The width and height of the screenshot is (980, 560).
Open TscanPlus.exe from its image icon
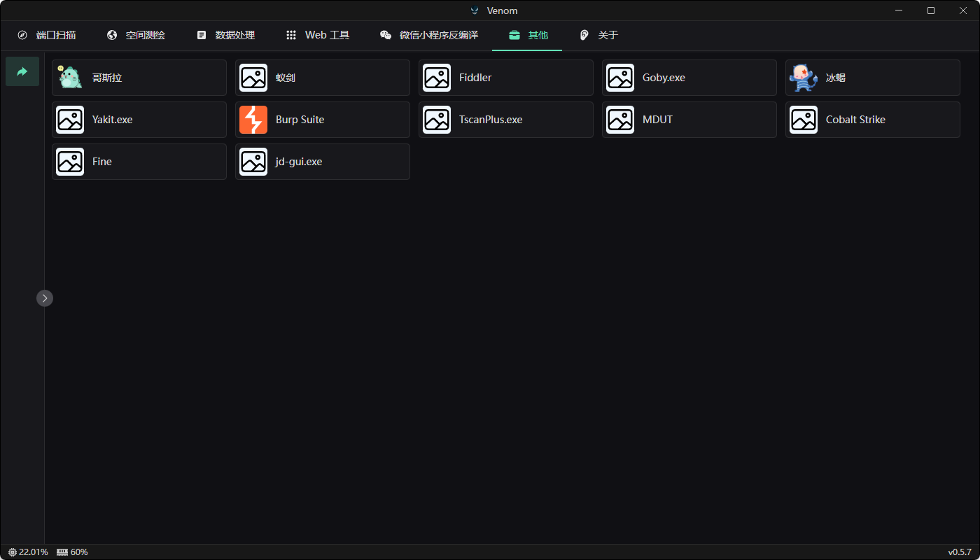click(x=437, y=120)
